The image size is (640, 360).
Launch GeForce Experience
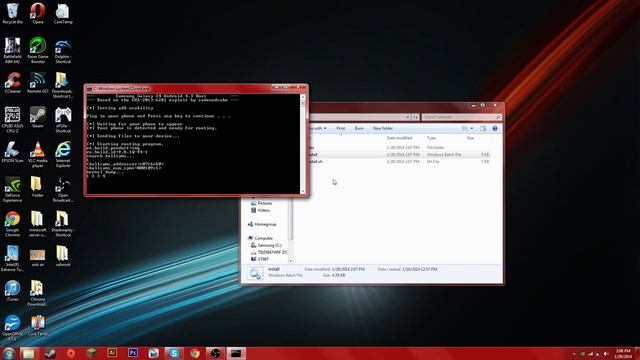click(12, 189)
